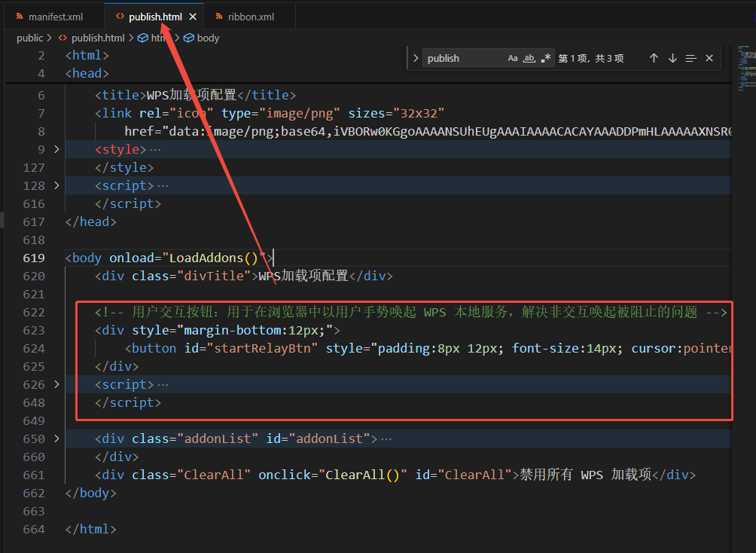Click the body breadcrumb symbol icon

(x=189, y=38)
